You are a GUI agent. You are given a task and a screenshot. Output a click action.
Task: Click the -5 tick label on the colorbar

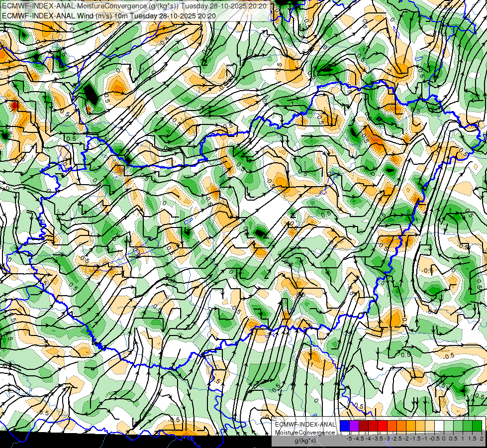[x=349, y=439]
